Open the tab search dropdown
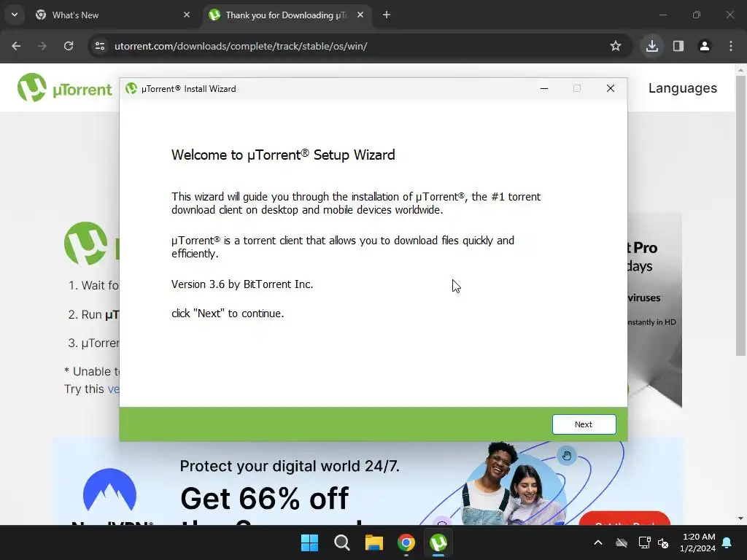 pyautogui.click(x=15, y=15)
